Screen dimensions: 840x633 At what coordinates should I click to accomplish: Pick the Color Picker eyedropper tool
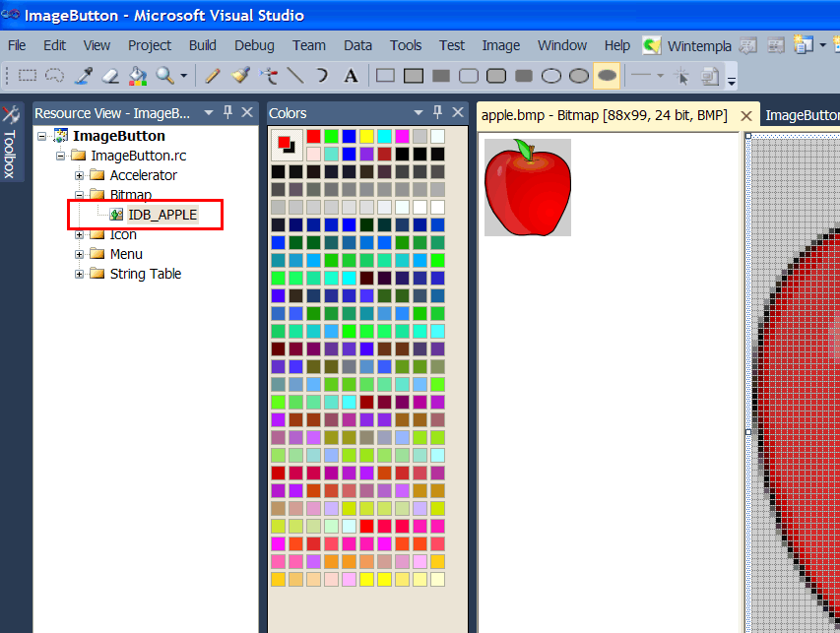pos(83,76)
